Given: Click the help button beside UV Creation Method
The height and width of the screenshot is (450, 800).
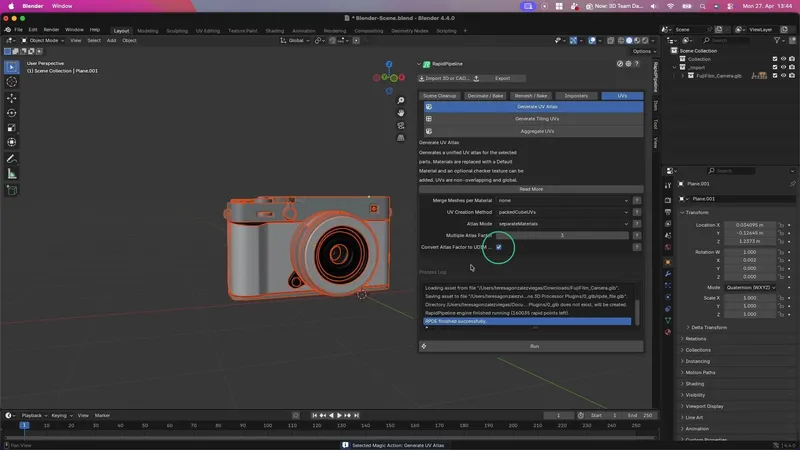Looking at the screenshot, I should (637, 212).
